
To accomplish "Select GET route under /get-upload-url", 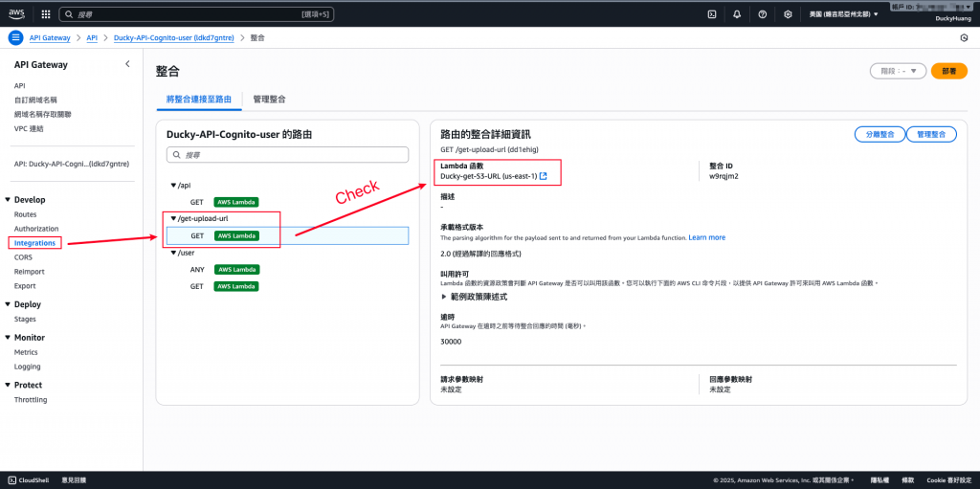I will point(287,235).
